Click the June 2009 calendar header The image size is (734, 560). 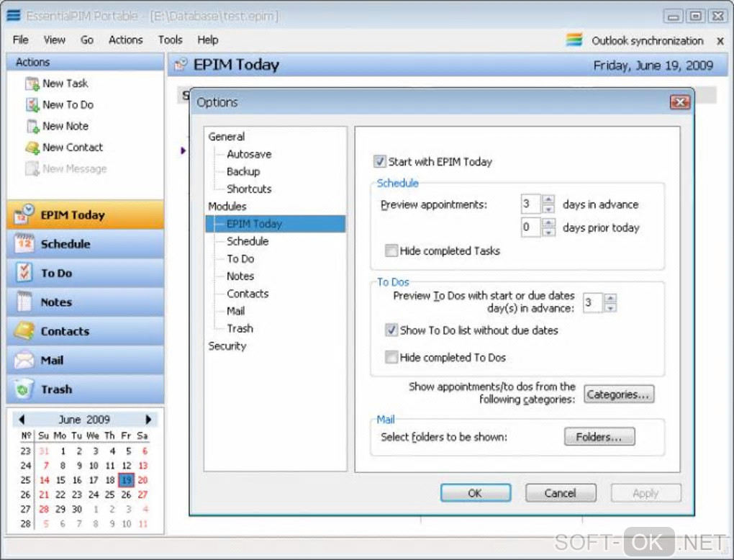coord(85,420)
